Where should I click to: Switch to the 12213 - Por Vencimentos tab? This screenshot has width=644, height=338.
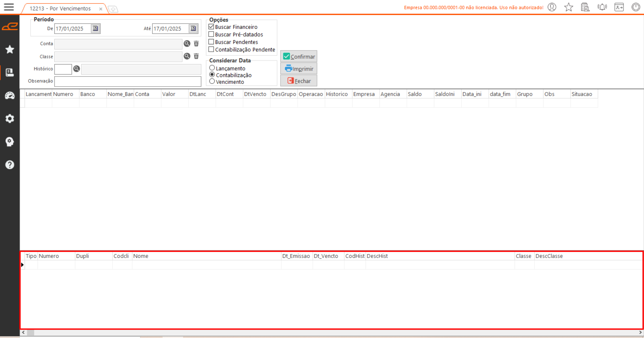[x=60, y=9]
